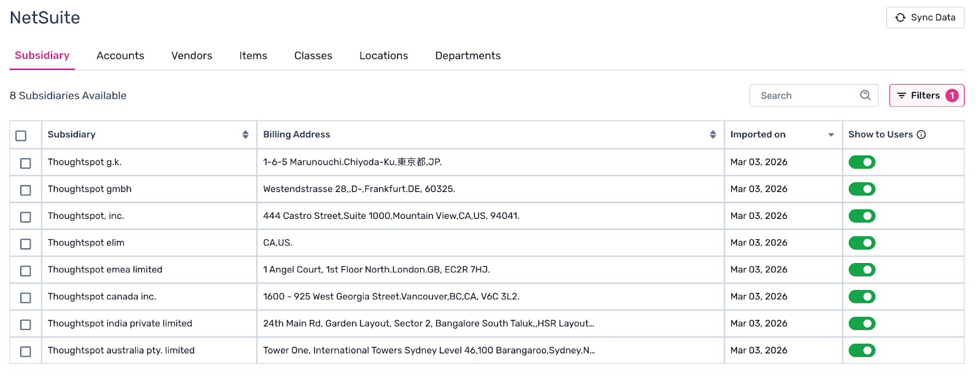The height and width of the screenshot is (390, 980).
Task: Switch to the Accounts tab
Action: [121, 56]
